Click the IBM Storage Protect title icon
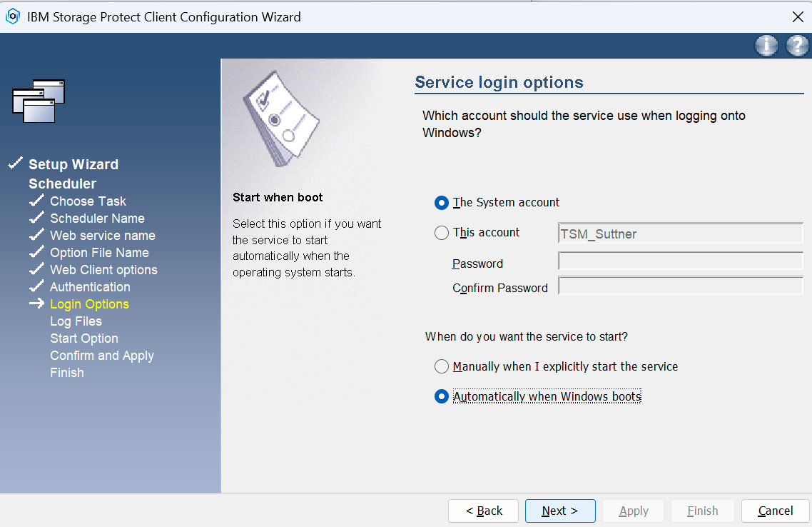 (x=12, y=16)
